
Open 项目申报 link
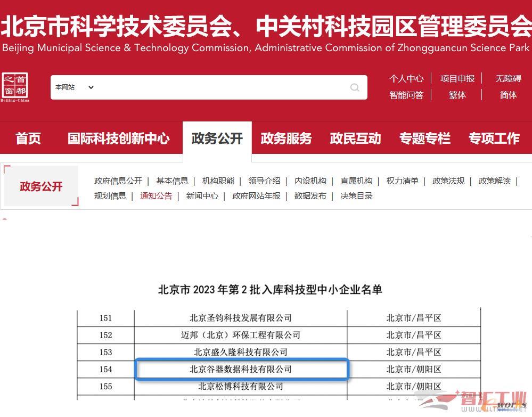point(457,79)
